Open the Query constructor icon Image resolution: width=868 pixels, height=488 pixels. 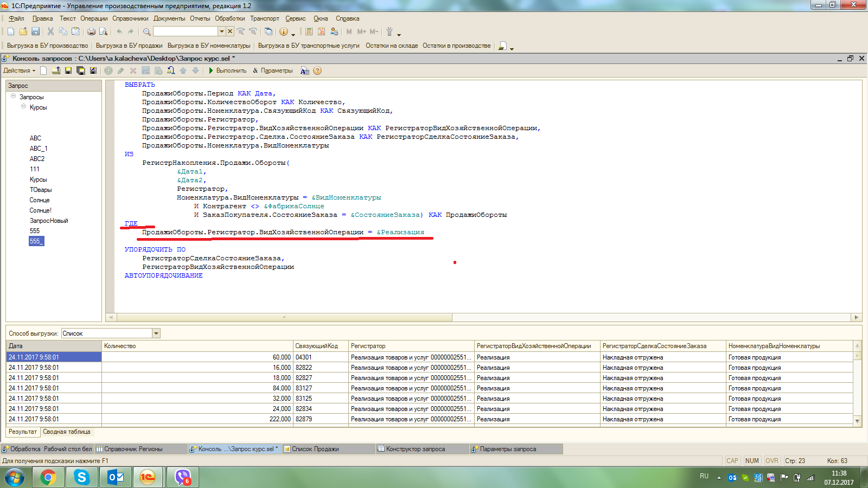point(305,70)
